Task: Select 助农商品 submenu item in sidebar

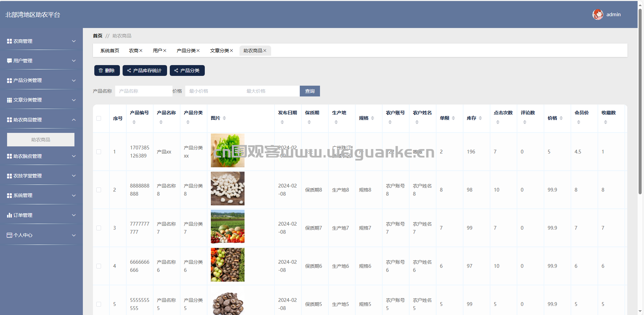Action: (x=41, y=140)
